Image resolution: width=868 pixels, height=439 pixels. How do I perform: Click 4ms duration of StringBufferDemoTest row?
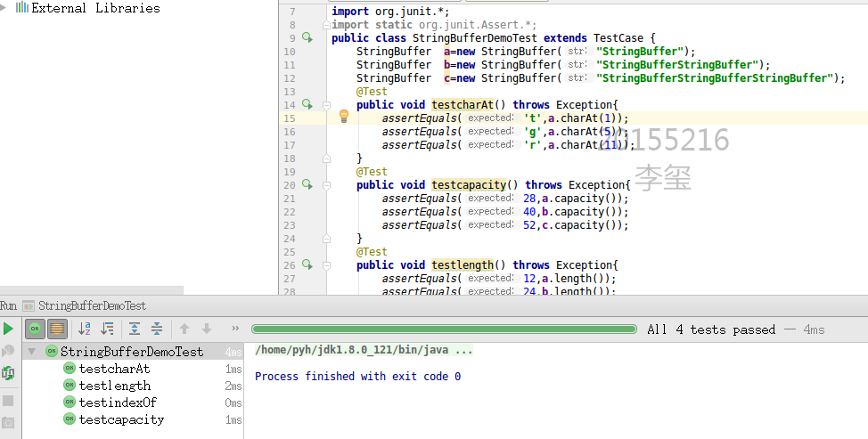coord(233,353)
